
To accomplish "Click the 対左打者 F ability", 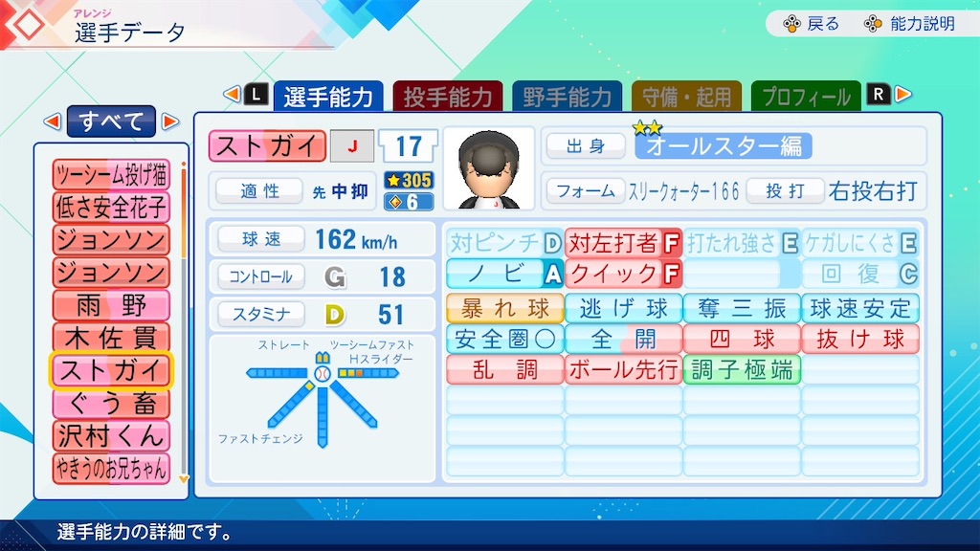I will click(623, 243).
